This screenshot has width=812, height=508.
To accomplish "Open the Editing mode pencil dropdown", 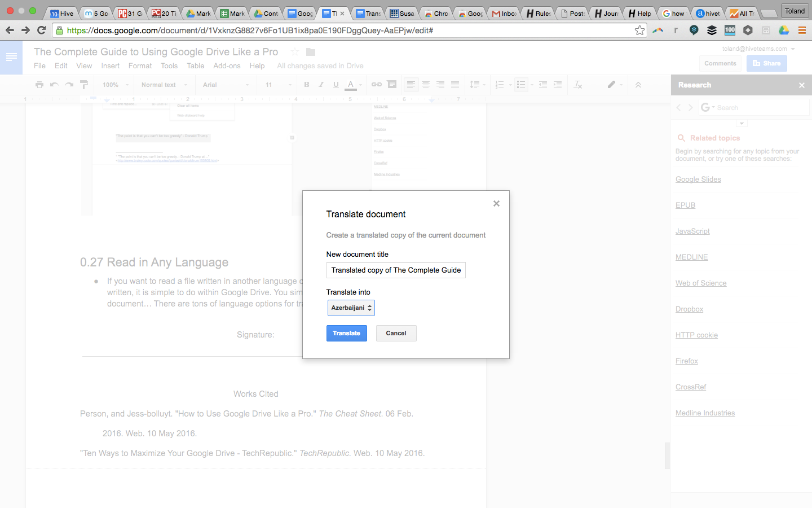I will click(x=615, y=85).
